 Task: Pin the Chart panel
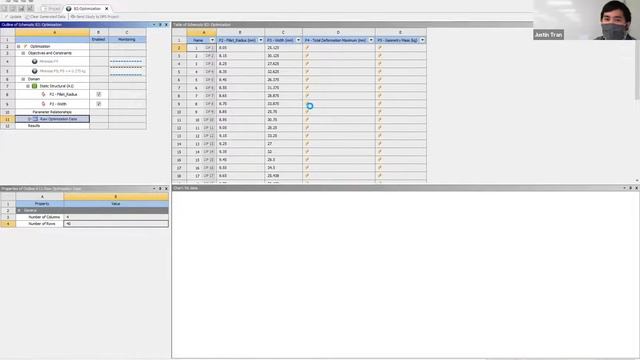point(630,188)
